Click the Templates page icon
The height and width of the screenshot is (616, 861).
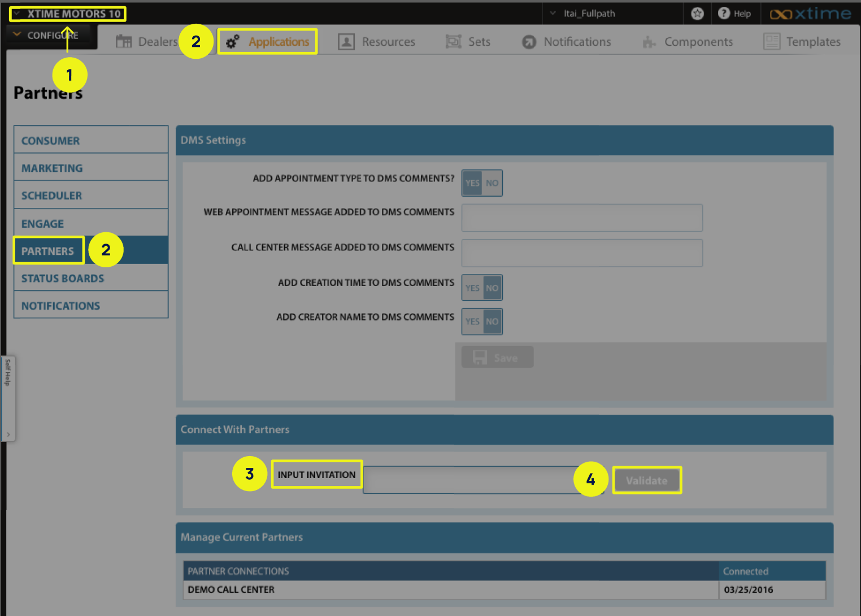pyautogui.click(x=771, y=41)
